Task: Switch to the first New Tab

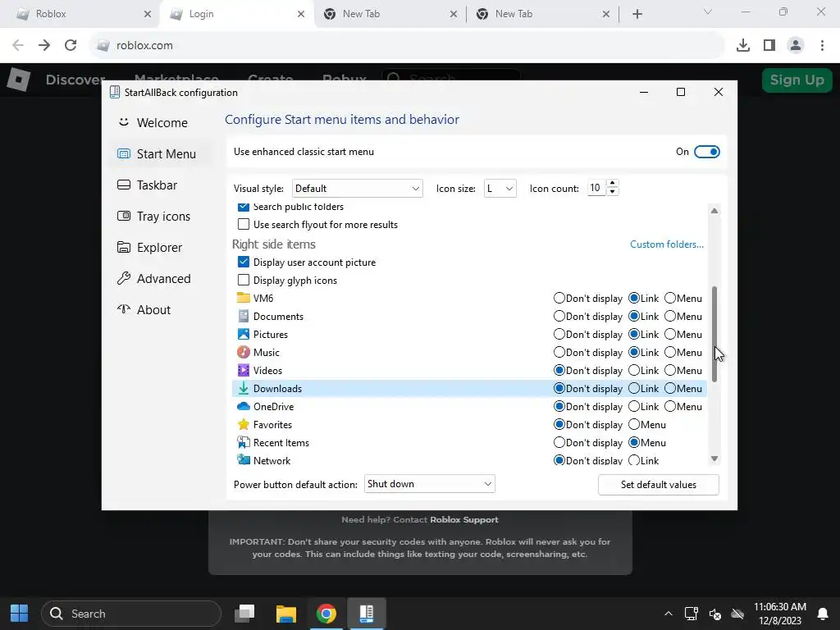Action: (x=390, y=14)
